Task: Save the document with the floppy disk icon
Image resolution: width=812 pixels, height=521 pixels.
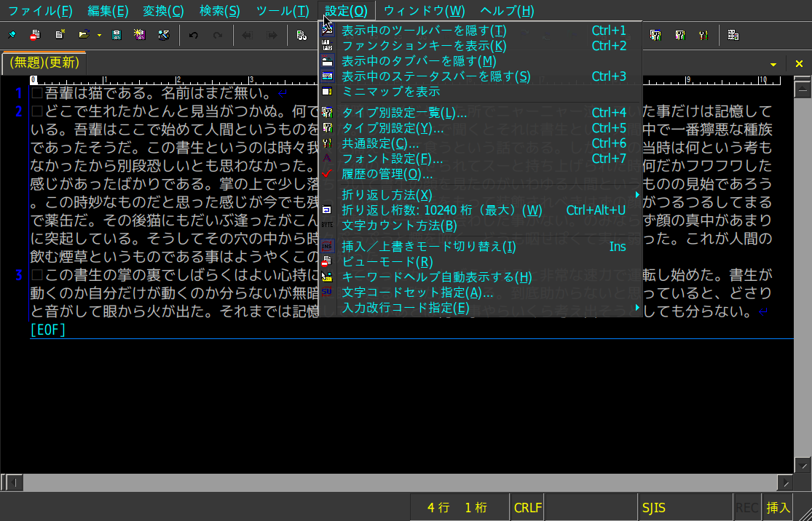Action: 116,34
